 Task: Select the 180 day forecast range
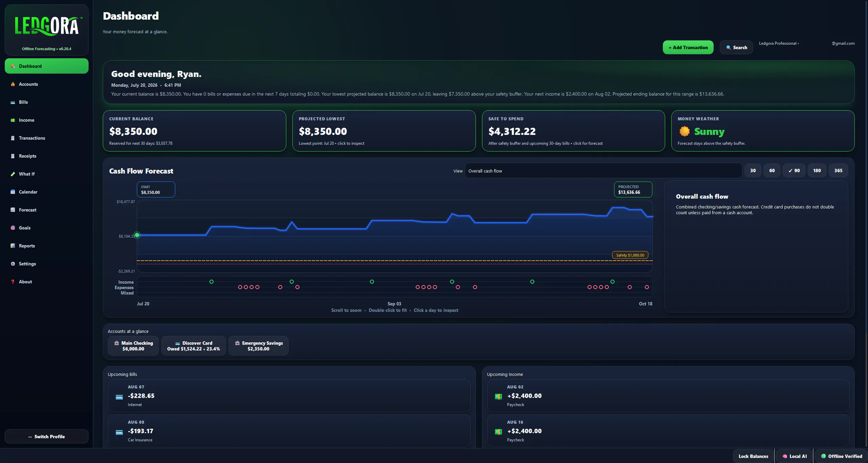(x=817, y=170)
